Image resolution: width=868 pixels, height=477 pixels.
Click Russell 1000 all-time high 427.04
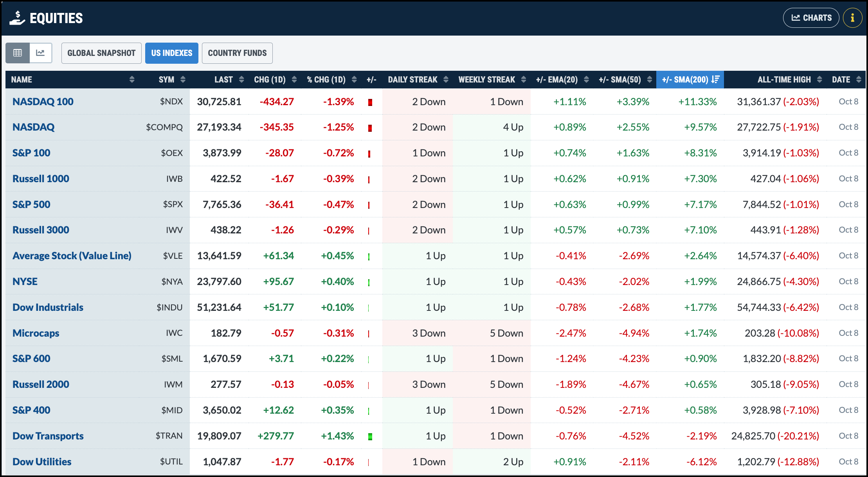(x=765, y=179)
